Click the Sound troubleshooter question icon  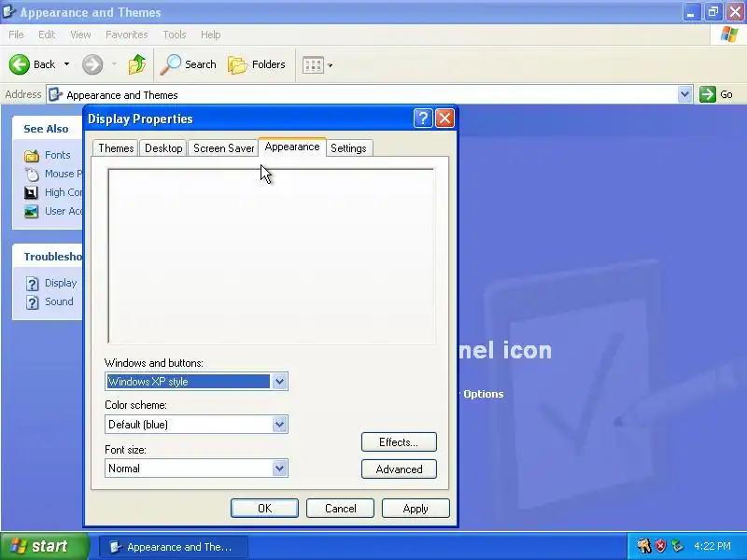click(32, 302)
